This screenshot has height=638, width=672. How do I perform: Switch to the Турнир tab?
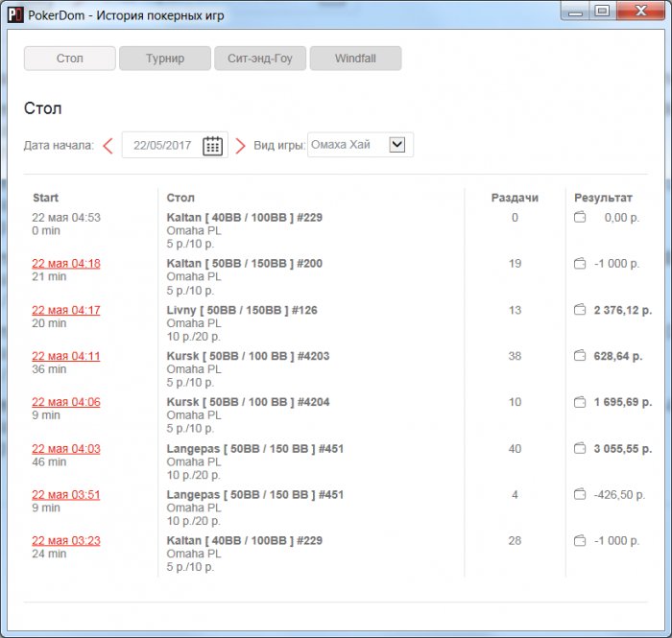pyautogui.click(x=165, y=59)
